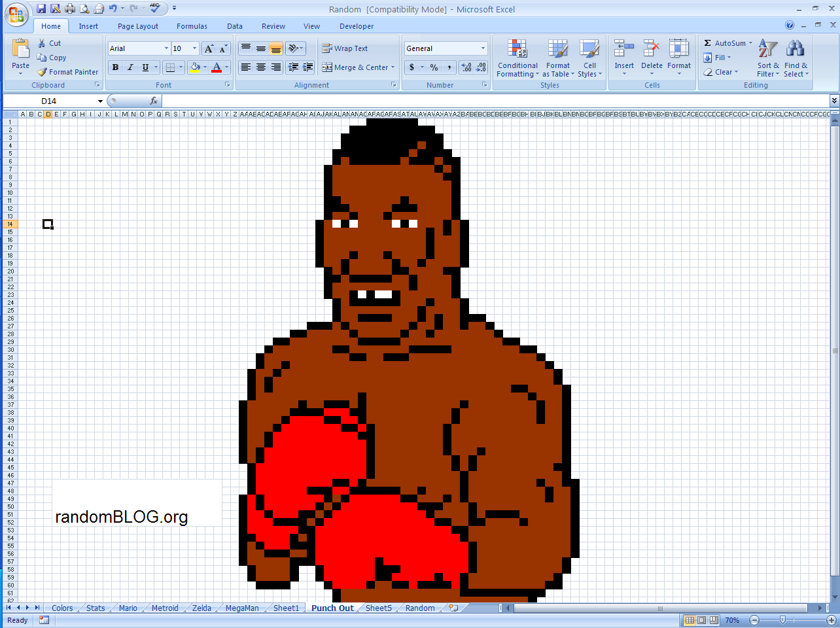Open the fill color palette arrow
The height and width of the screenshot is (628, 840).
pyautogui.click(x=205, y=67)
